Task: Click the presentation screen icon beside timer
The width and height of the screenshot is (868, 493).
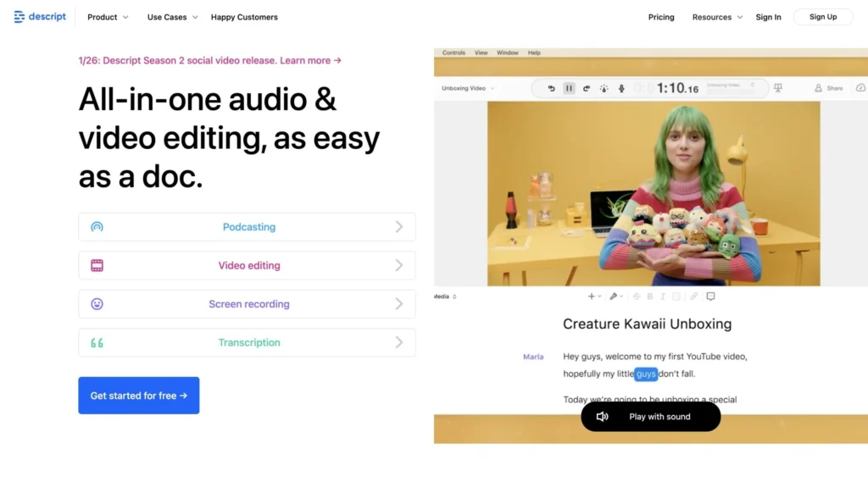Action: click(x=778, y=88)
